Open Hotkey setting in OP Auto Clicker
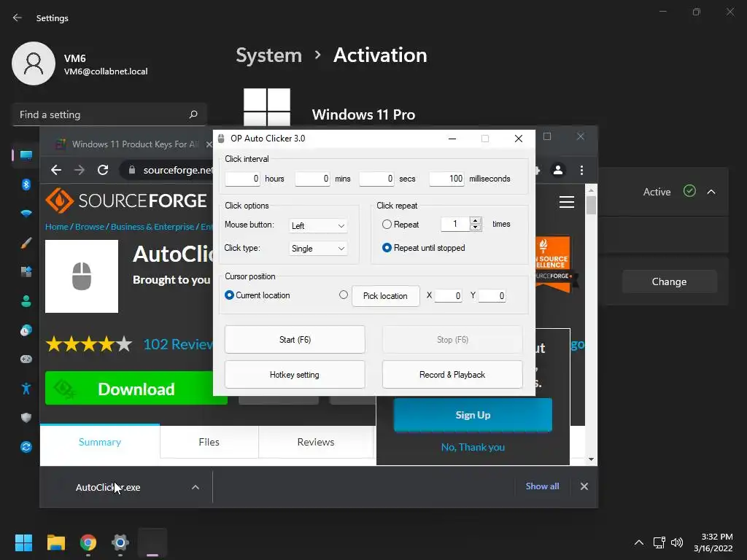 coord(295,375)
